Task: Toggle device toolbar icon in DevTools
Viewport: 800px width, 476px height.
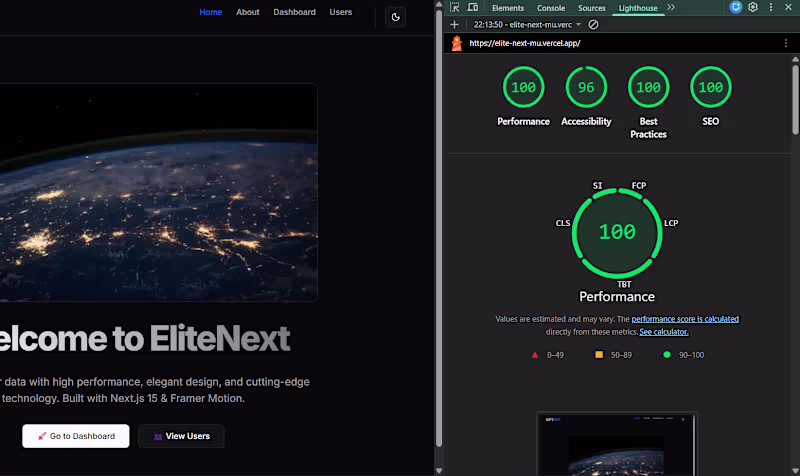Action: [x=473, y=8]
